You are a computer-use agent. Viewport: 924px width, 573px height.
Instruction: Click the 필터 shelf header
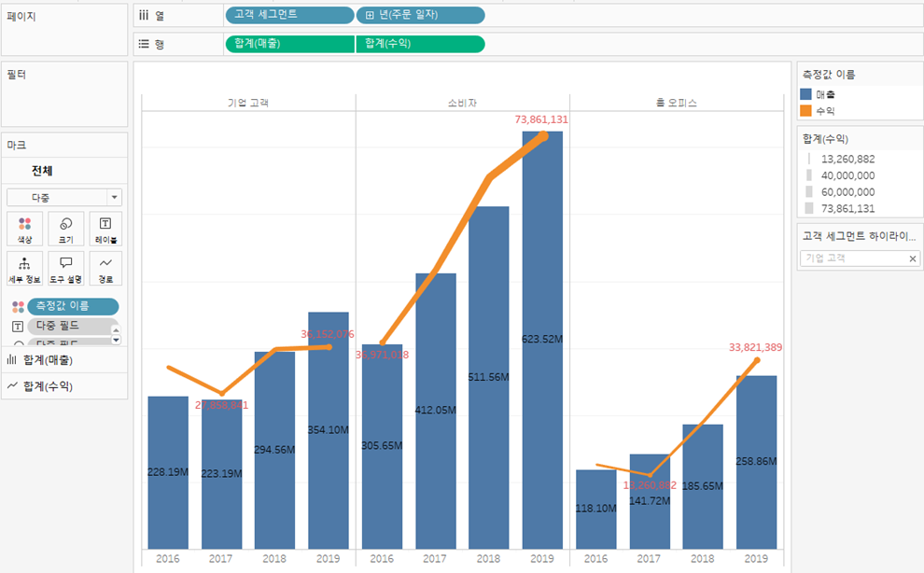point(17,75)
